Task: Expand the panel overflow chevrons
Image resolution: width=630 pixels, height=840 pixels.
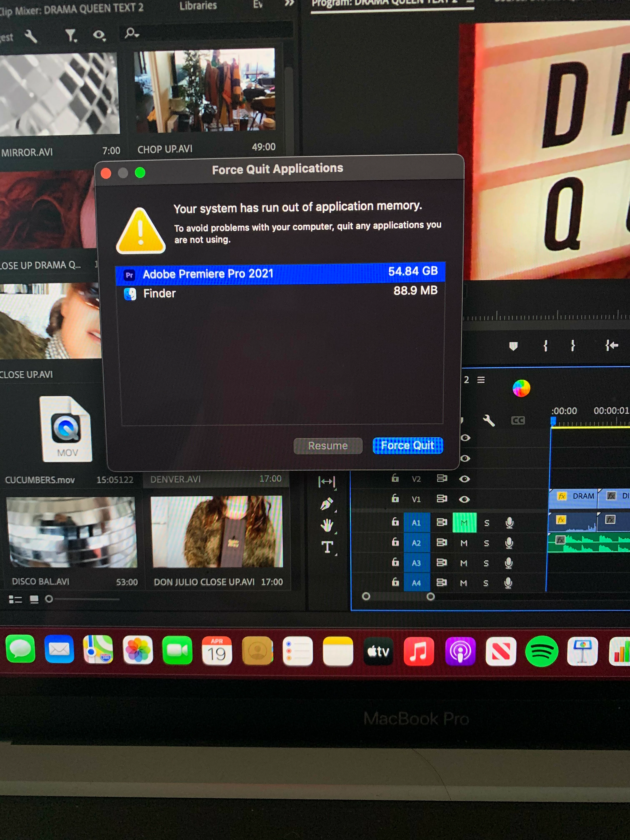Action: pyautogui.click(x=289, y=3)
